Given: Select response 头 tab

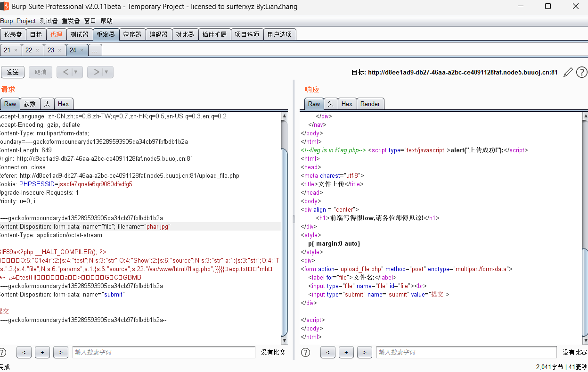Looking at the screenshot, I should click(330, 104).
